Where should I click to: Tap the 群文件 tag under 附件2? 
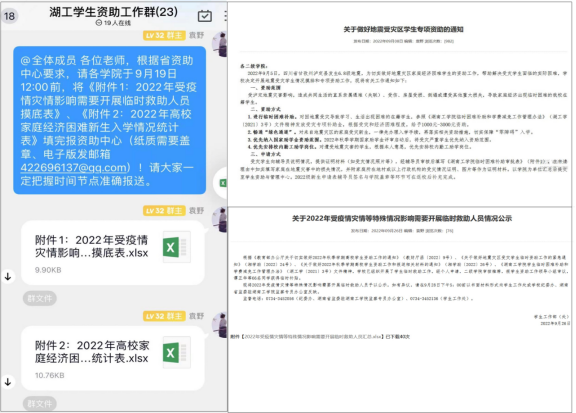point(40,404)
